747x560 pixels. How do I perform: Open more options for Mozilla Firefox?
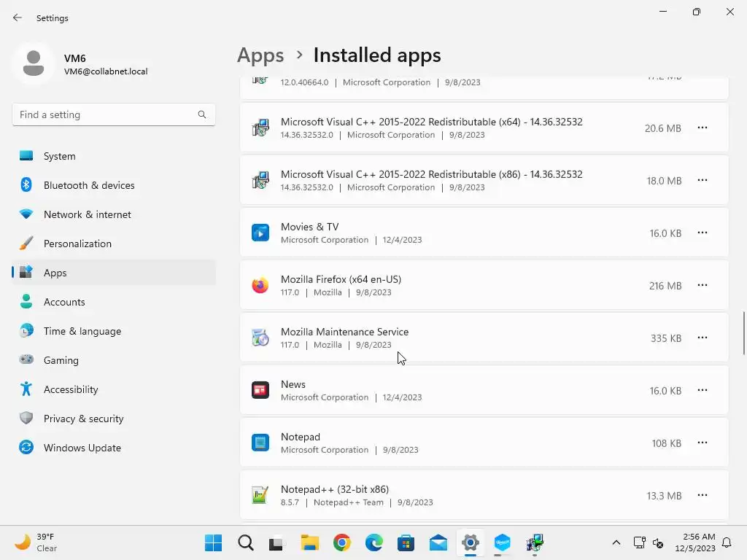703,285
